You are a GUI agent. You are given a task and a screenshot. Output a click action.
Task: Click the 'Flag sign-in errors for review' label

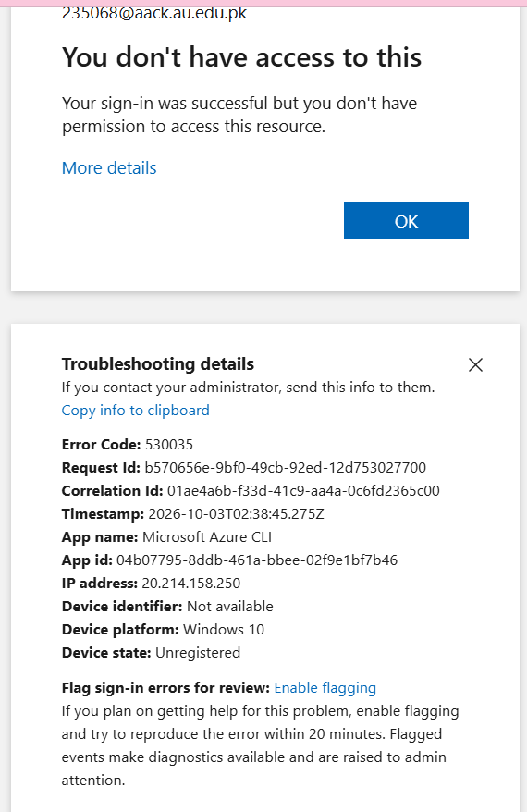[x=165, y=688]
